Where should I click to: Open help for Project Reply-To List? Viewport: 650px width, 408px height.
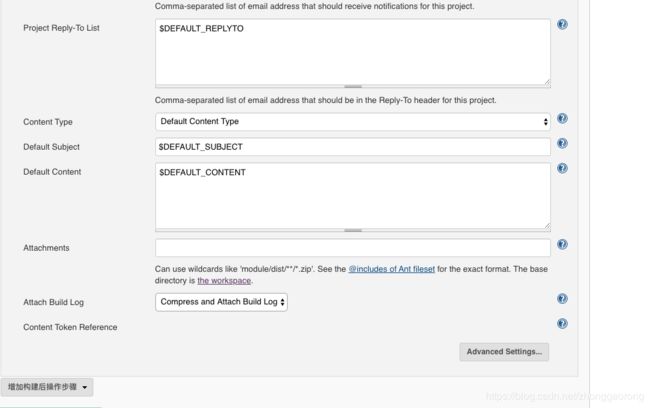(x=562, y=24)
